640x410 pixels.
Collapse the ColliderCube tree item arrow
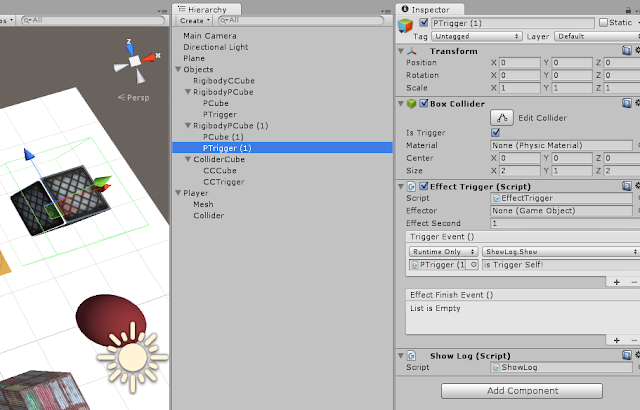(x=188, y=159)
